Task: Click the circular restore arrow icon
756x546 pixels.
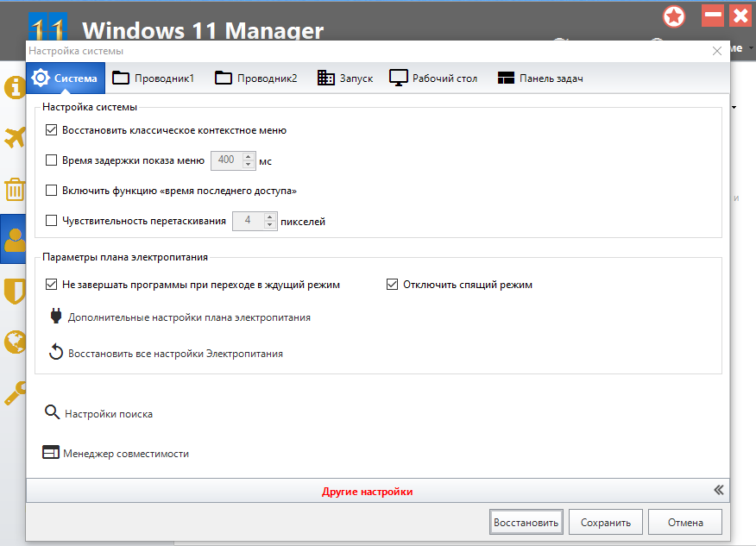Action: pos(56,352)
